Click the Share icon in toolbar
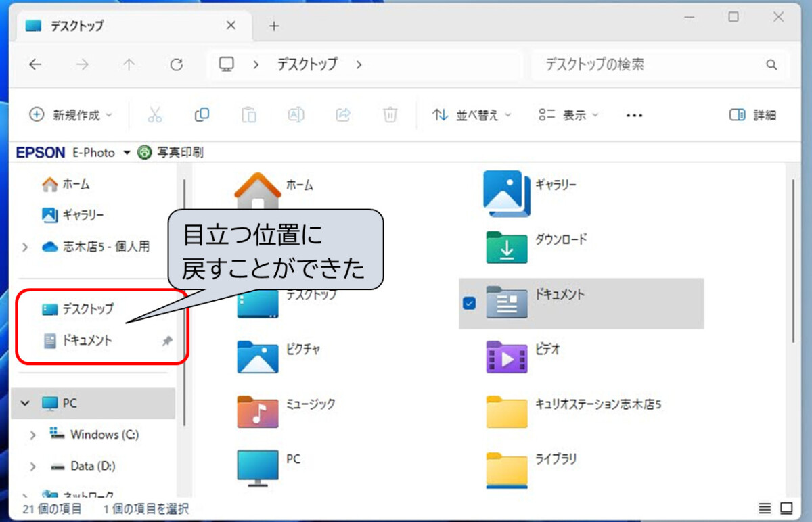812x522 pixels. click(343, 115)
